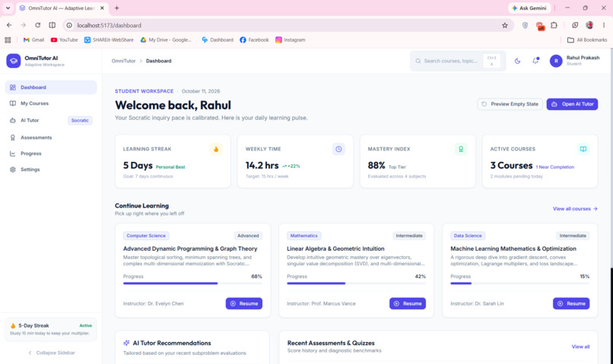
Task: Click the Mathematics category tag
Action: click(x=303, y=236)
